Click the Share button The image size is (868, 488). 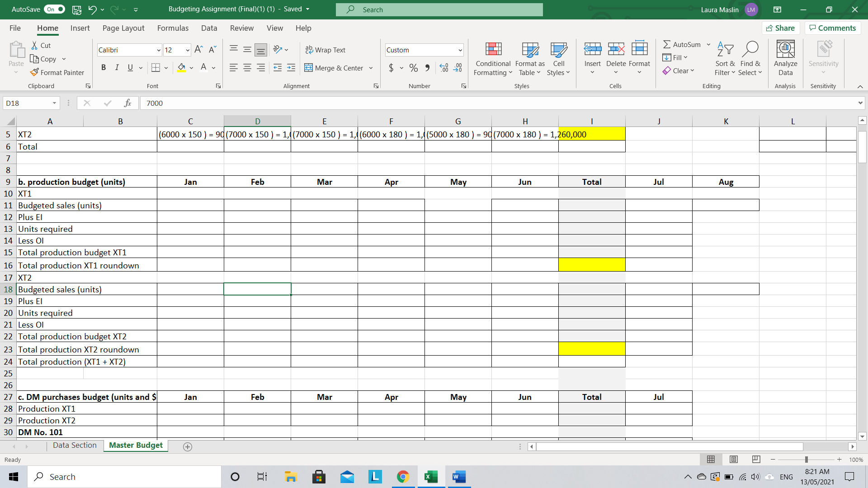coord(780,28)
